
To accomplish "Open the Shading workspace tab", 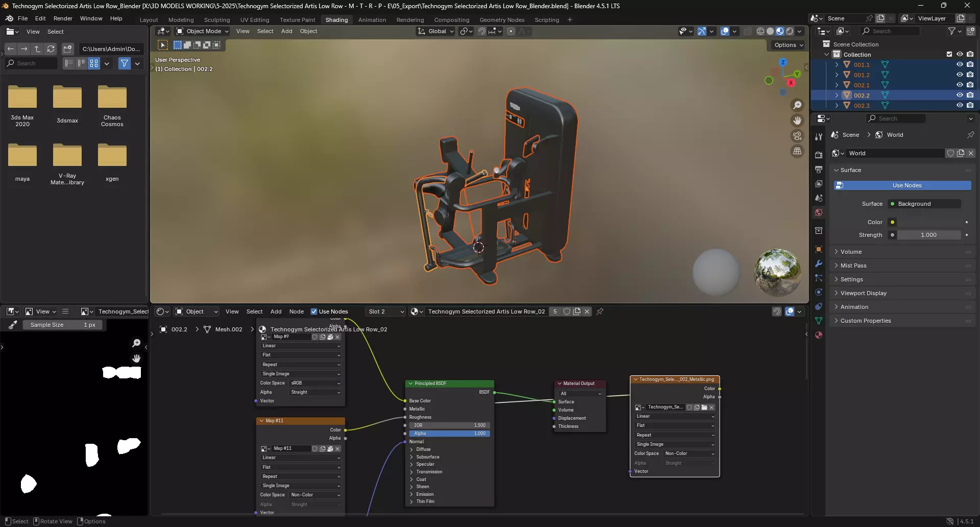I will [336, 20].
